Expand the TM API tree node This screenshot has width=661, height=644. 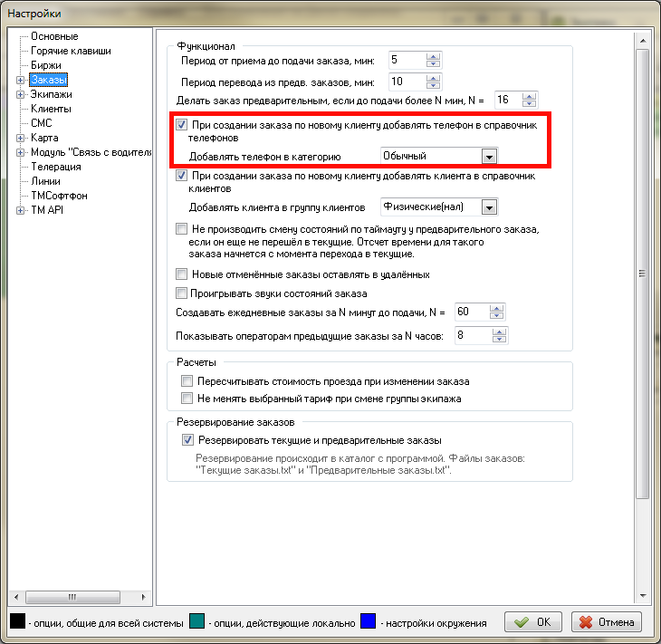(x=20, y=210)
